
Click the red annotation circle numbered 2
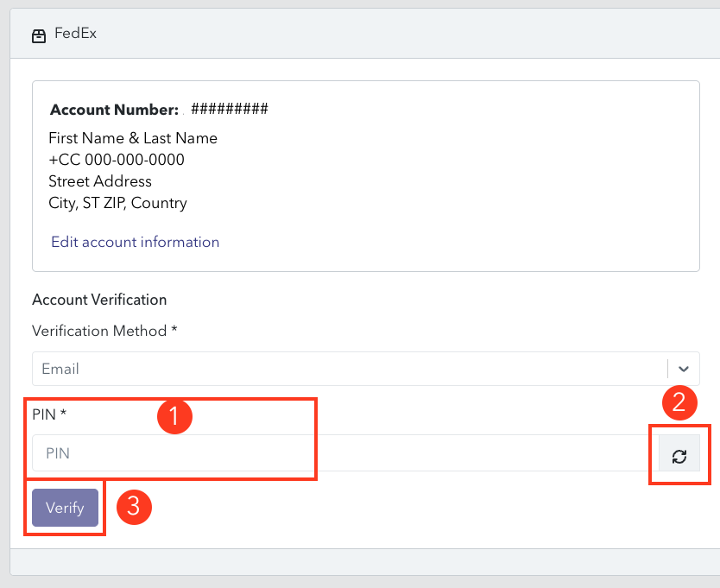point(679,402)
